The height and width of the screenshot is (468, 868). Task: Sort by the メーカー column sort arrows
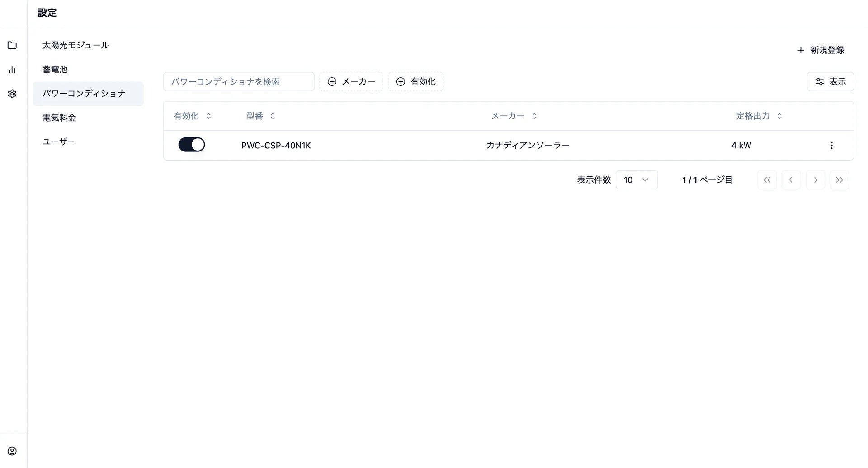(534, 116)
